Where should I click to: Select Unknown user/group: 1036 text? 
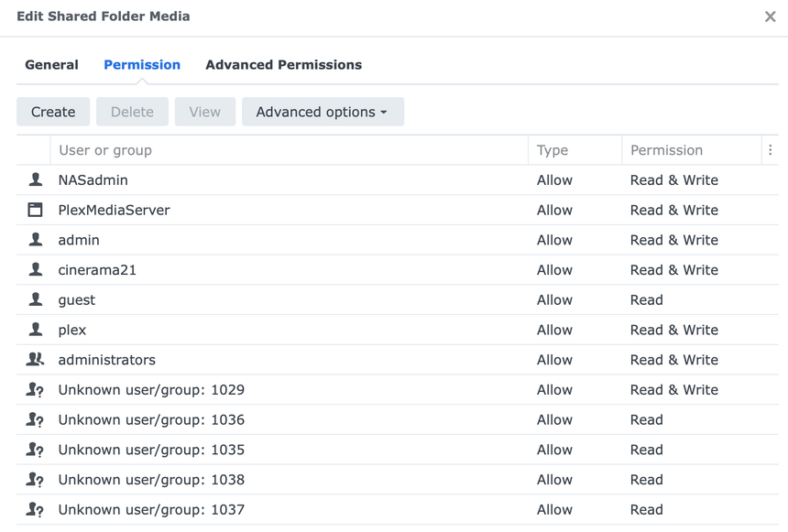pos(151,420)
